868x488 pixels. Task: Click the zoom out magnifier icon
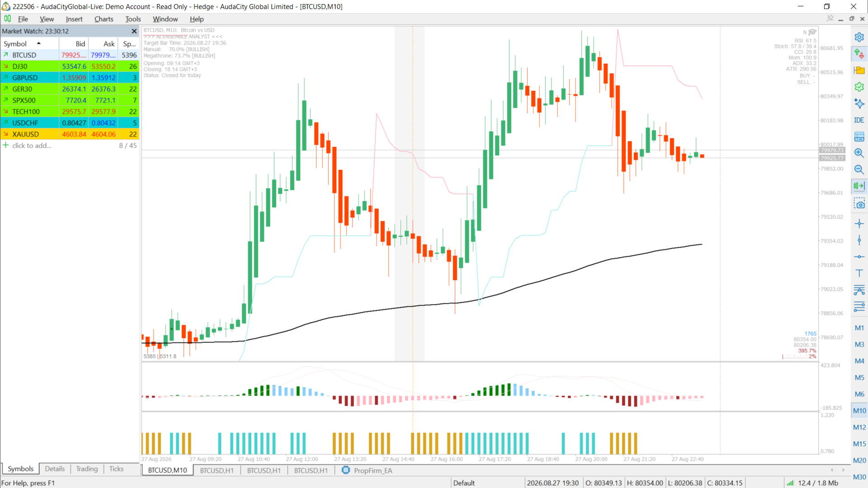pyautogui.click(x=859, y=169)
